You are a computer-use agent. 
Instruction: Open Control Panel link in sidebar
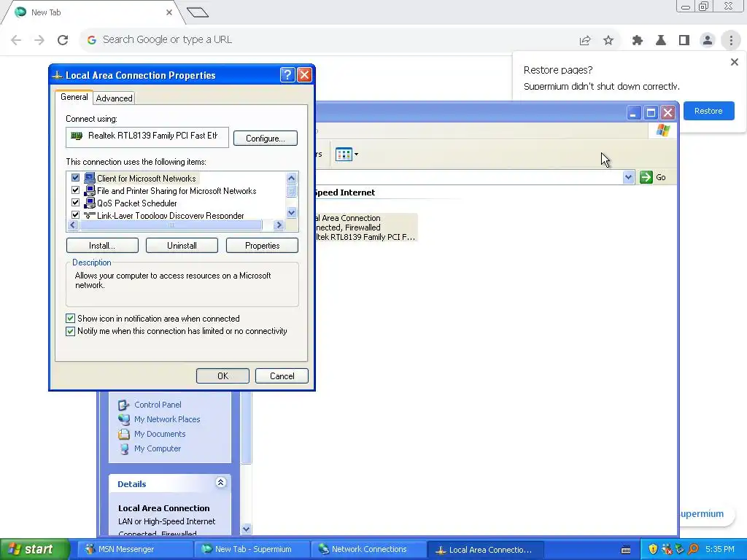[158, 405]
